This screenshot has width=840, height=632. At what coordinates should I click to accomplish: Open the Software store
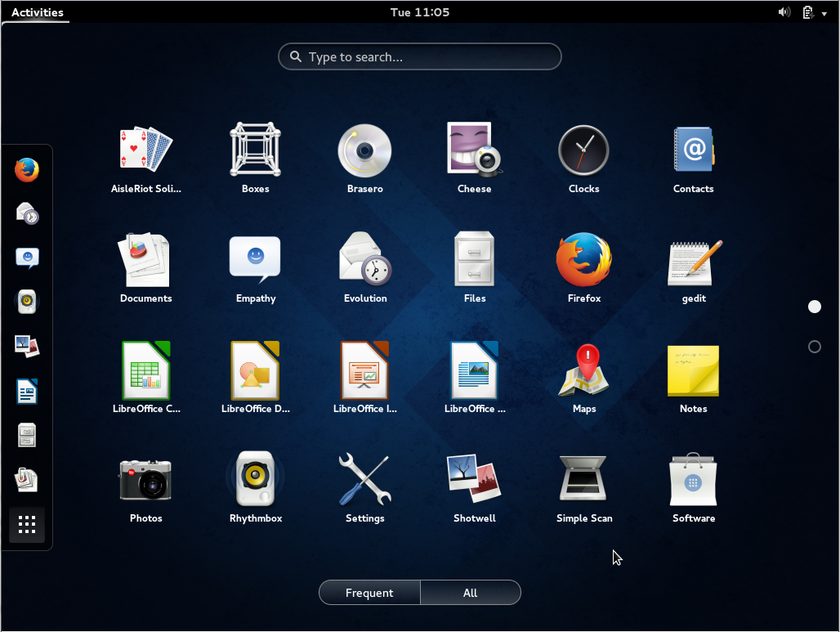click(x=693, y=478)
